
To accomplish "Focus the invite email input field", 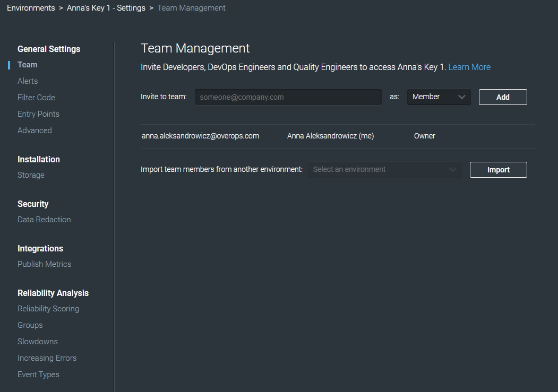I will [288, 97].
